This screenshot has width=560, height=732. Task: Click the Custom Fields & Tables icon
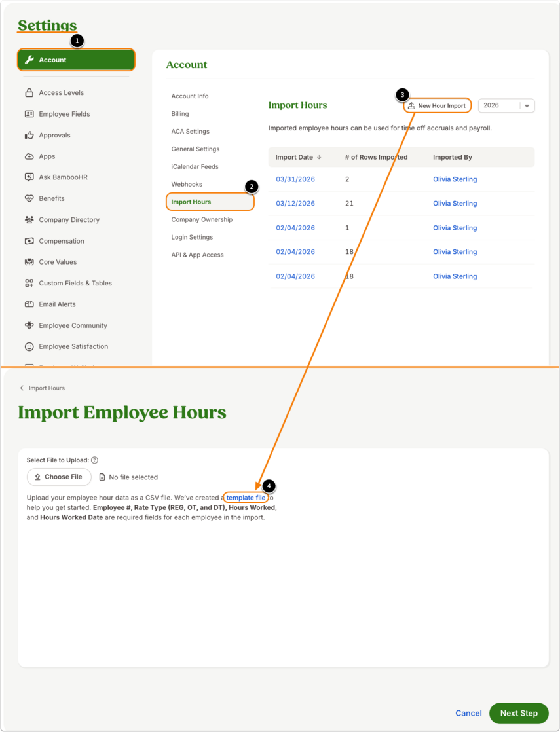29,283
